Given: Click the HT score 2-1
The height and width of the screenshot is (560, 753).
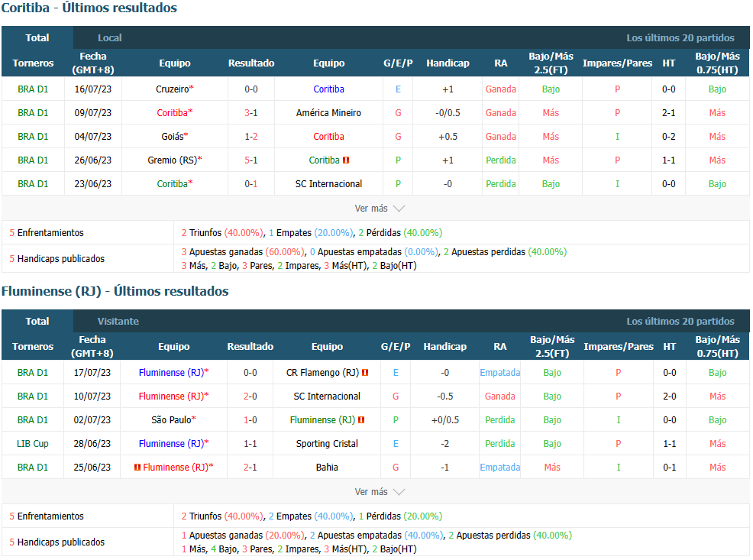Looking at the screenshot, I should coord(668,113).
